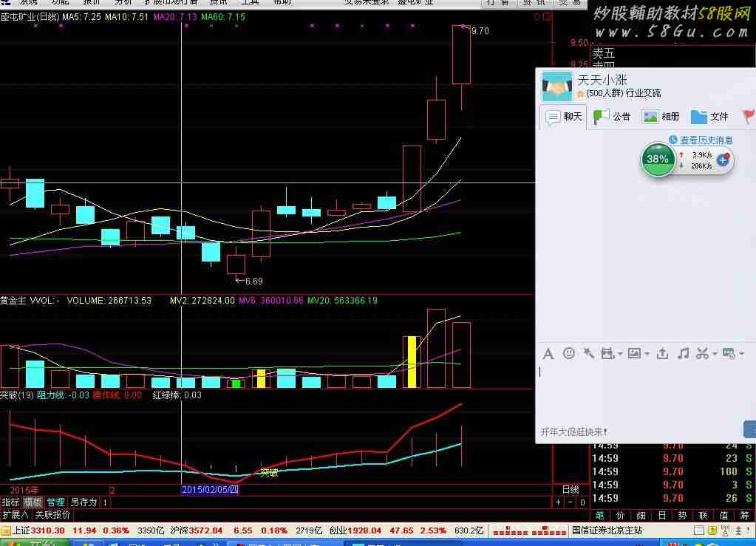756x546 pixels.
Task: Click the green 38% memory ball
Action: (658, 159)
